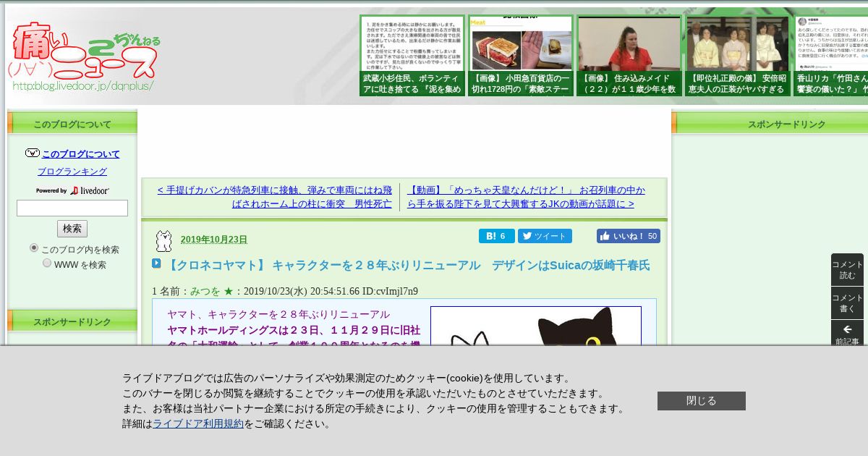Click the このブログについて sidebar section header
This screenshot has width=868, height=456.
pyautogui.click(x=72, y=124)
